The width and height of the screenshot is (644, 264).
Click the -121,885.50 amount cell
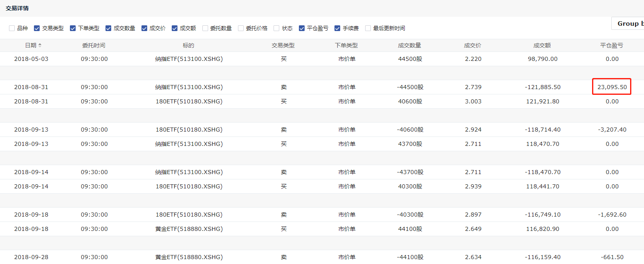(x=543, y=87)
